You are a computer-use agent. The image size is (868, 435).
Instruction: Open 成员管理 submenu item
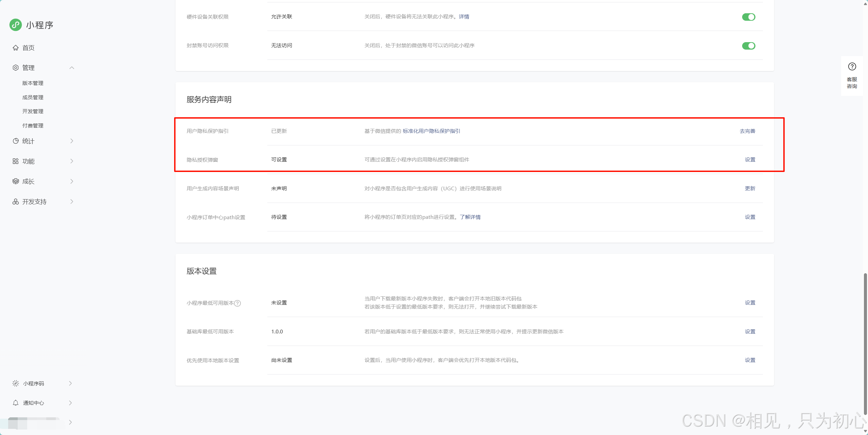click(33, 98)
